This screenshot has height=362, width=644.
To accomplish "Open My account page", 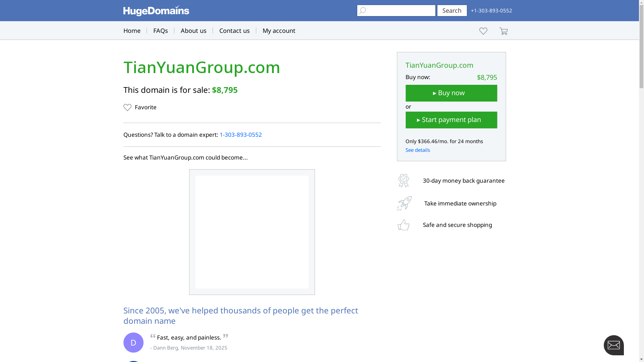I will (x=279, y=31).
